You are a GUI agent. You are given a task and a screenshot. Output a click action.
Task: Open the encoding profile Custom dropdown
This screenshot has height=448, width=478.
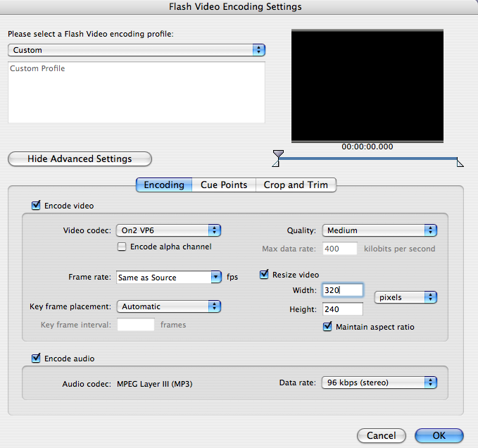pyautogui.click(x=137, y=50)
